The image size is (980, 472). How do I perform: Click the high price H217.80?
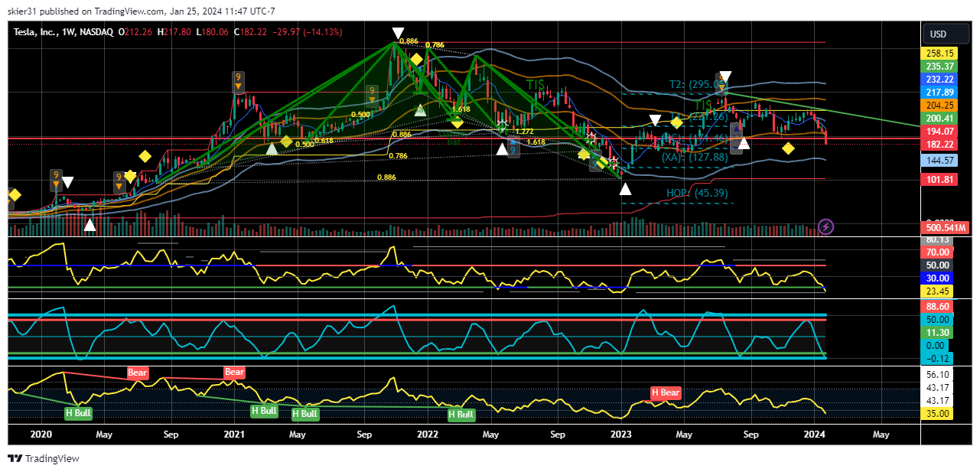coord(175,32)
